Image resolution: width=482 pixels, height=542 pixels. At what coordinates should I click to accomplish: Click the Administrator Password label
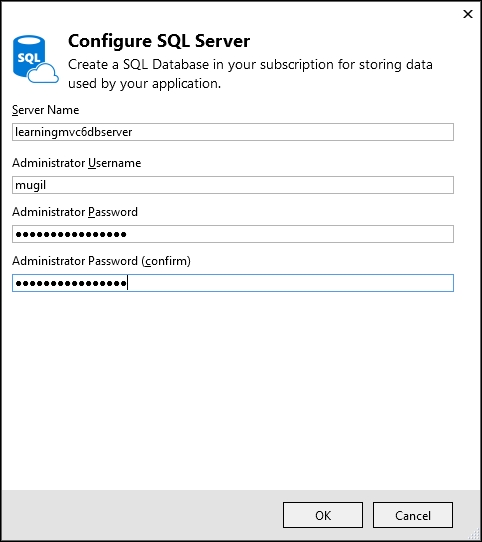pyautogui.click(x=75, y=212)
